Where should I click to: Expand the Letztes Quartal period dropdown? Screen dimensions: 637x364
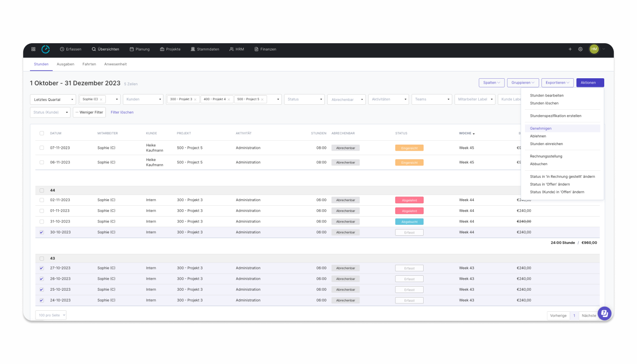click(53, 100)
